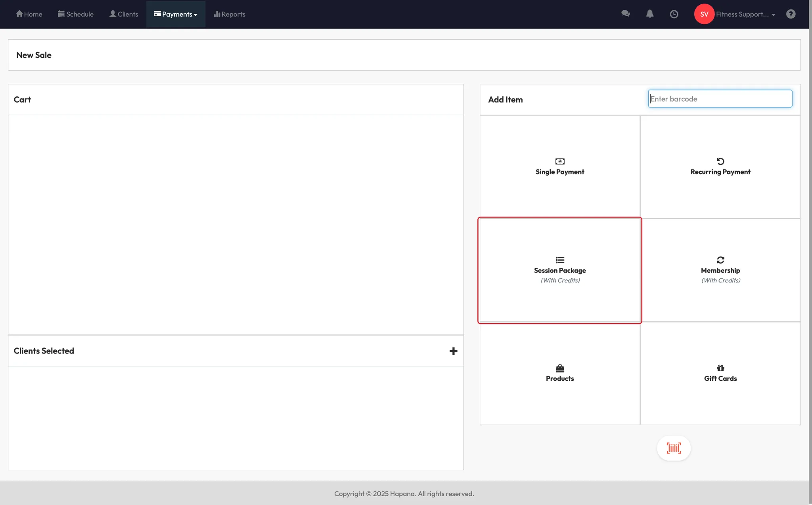Screen dimensions: 812x505
Task: Open the Reports section
Action: point(230,14)
